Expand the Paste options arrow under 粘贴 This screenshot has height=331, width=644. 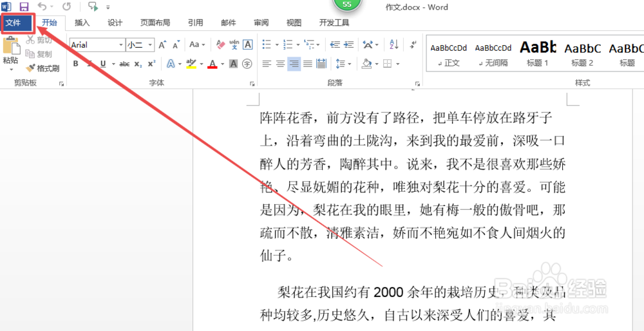11,70
